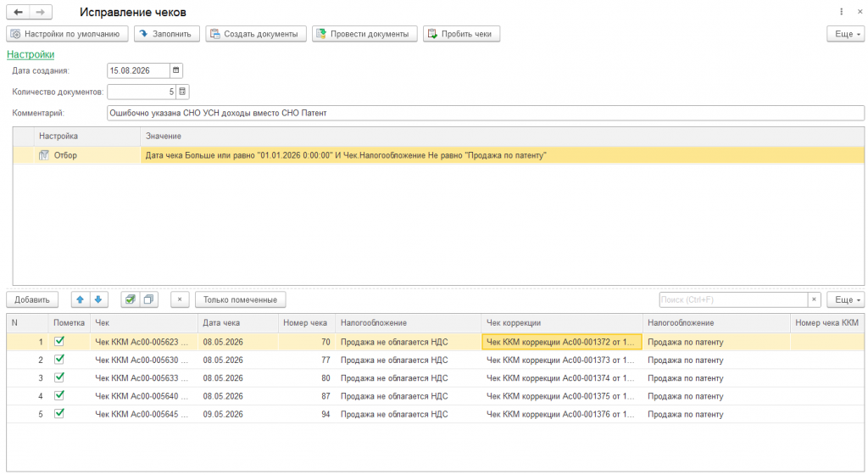
Task: Click the Комментарий text field
Action: 486,113
